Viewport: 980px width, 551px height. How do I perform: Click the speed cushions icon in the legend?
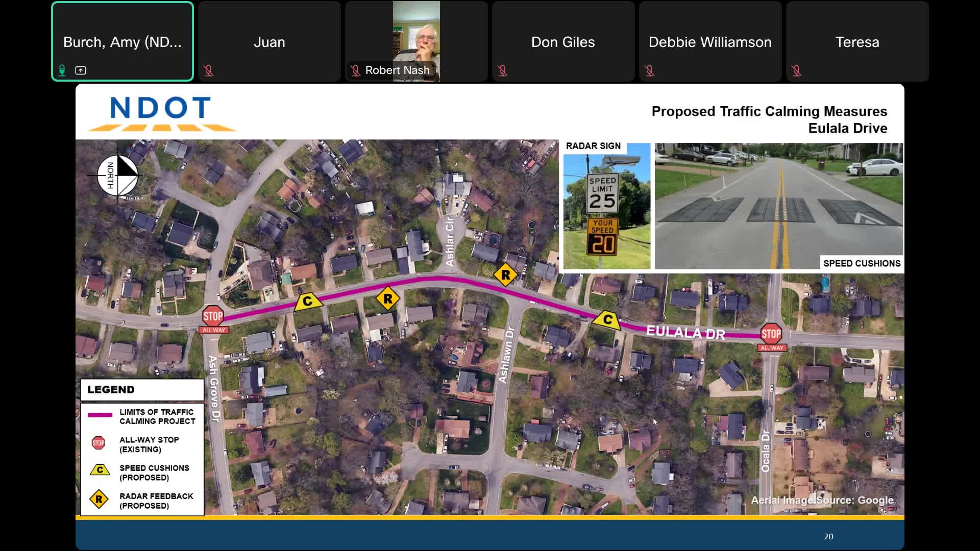[100, 470]
